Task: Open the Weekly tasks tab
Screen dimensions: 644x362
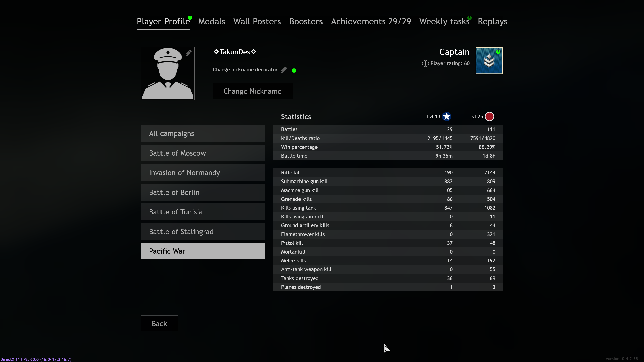Action: coord(444,22)
